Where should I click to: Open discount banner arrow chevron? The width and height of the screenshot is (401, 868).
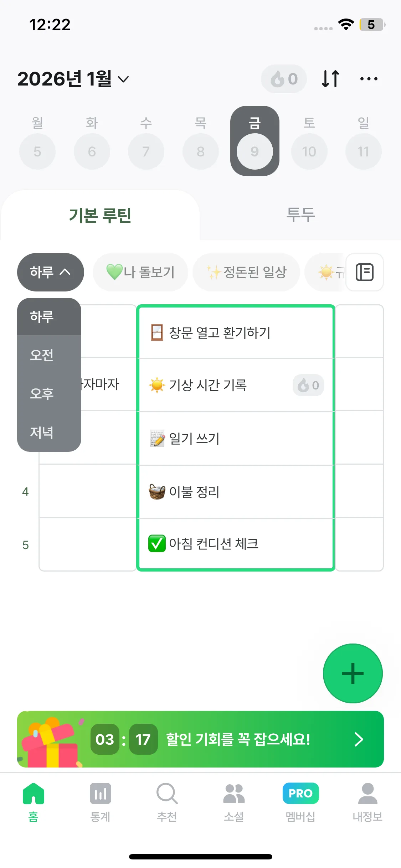pos(359,739)
